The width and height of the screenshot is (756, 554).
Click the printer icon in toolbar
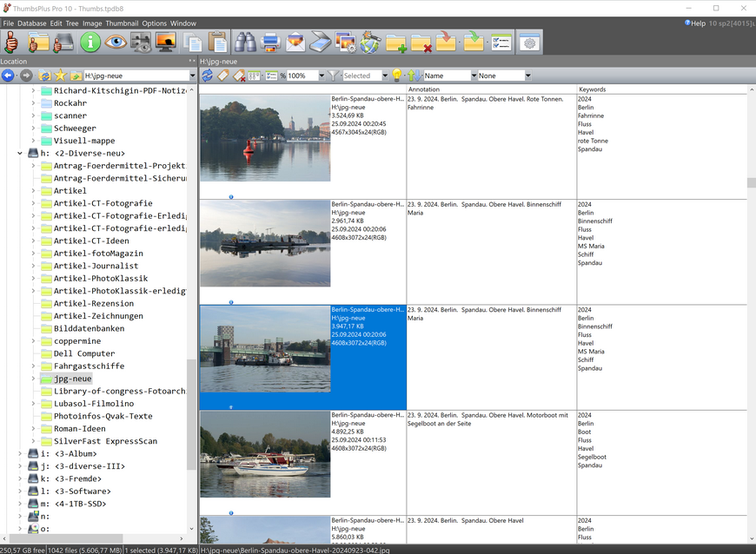[271, 42]
